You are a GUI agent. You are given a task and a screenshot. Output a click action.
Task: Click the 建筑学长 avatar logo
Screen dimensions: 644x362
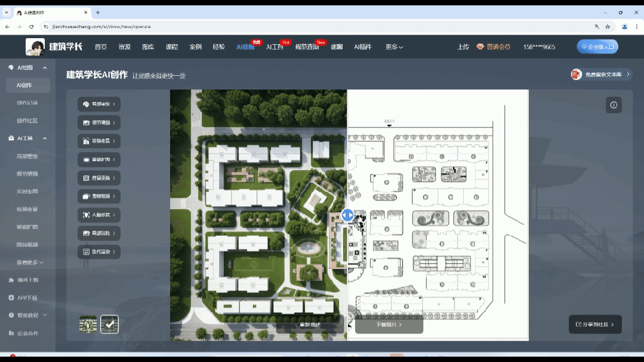35,47
